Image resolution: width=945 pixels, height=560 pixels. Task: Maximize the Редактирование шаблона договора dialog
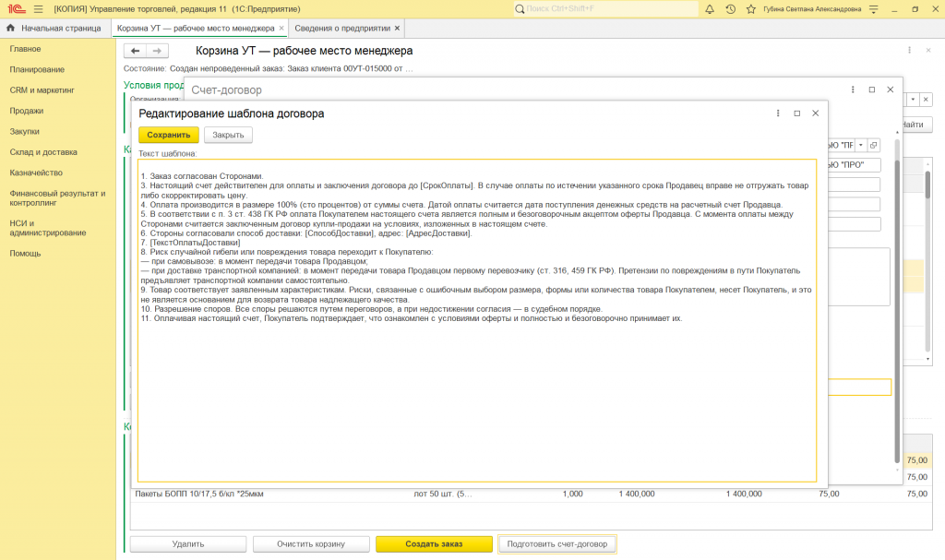click(x=796, y=113)
